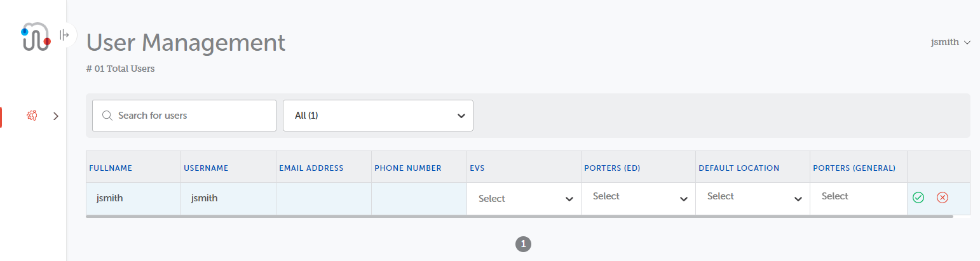This screenshot has width=980, height=261.
Task: Click the horizontal scrollbar under the table
Action: pos(519,217)
